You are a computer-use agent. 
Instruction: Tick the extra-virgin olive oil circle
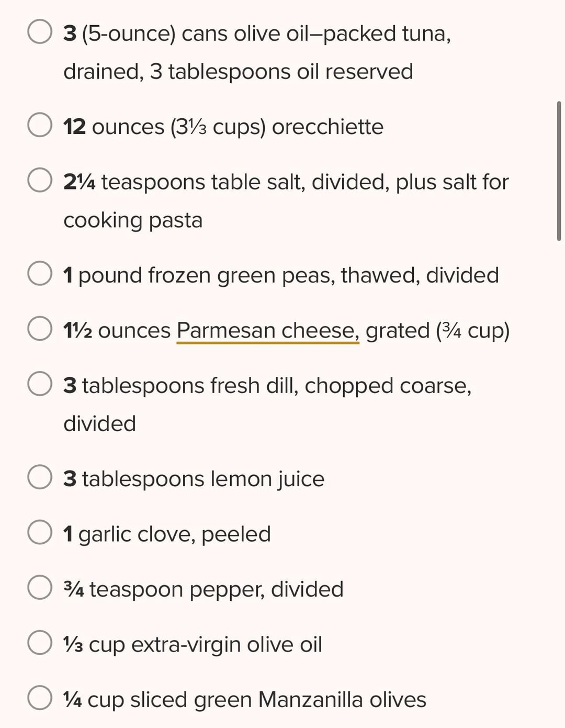(x=40, y=643)
